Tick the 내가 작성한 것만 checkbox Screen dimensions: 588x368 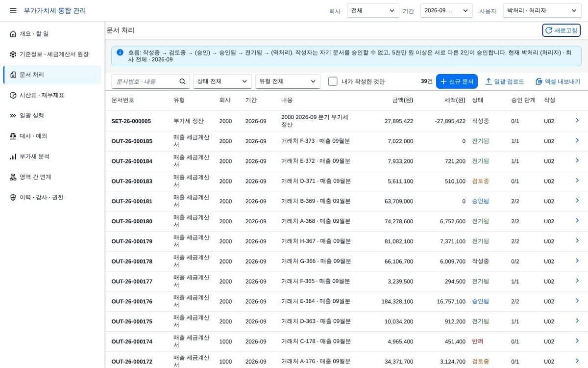(x=333, y=81)
